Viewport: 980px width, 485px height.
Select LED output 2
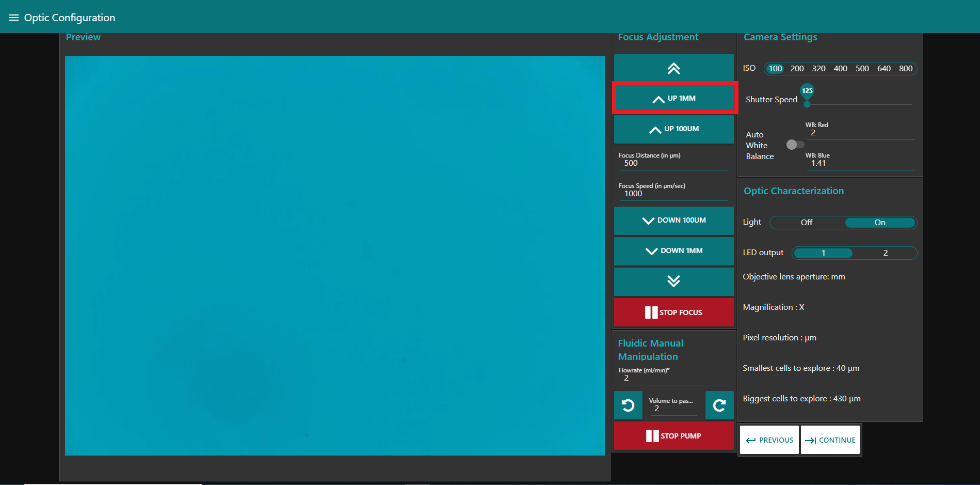tap(885, 253)
